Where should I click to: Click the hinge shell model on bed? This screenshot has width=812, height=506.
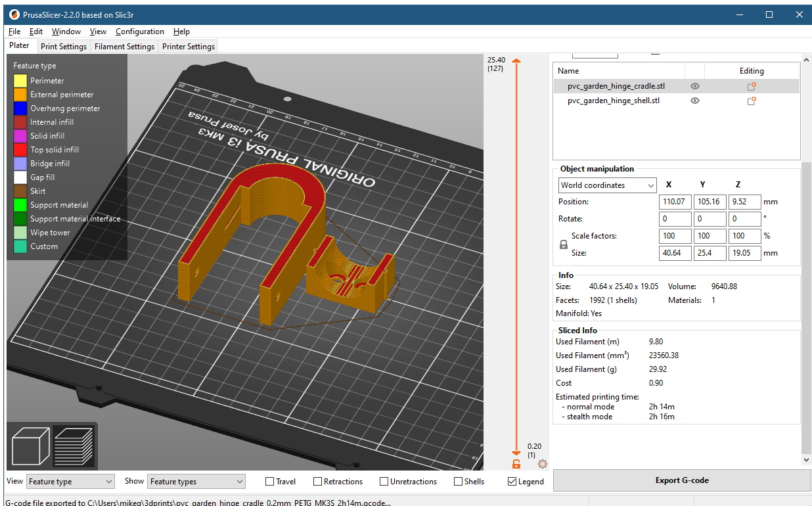pyautogui.click(x=351, y=273)
